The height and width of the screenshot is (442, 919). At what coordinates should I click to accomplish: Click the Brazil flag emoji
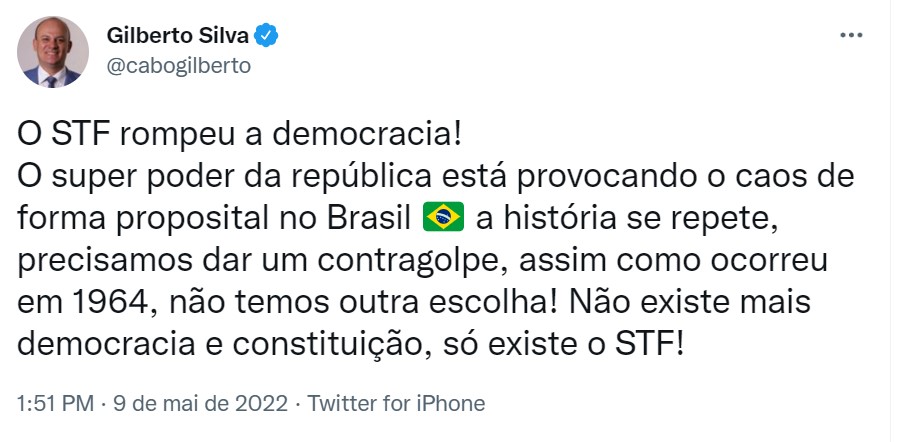pos(443,217)
